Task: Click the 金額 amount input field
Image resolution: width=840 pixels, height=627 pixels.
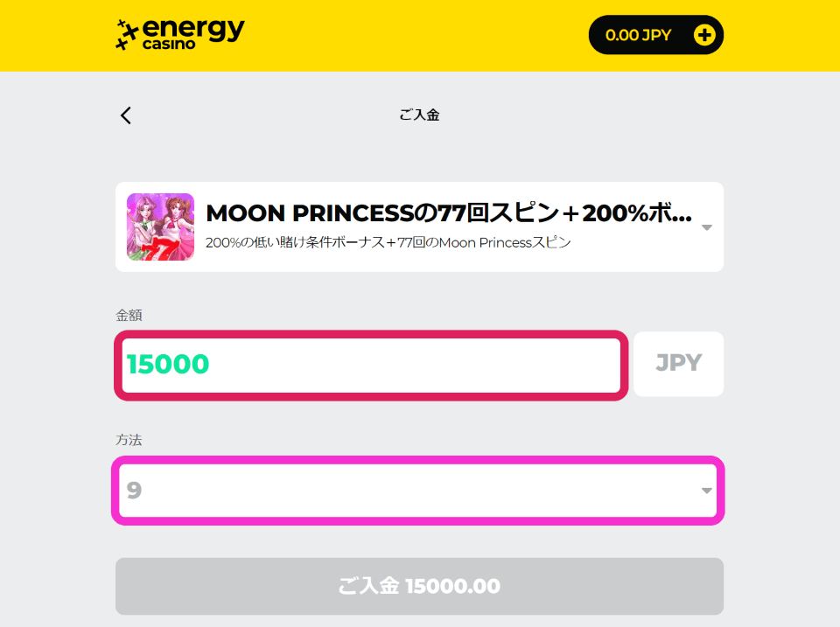Action: tap(371, 365)
